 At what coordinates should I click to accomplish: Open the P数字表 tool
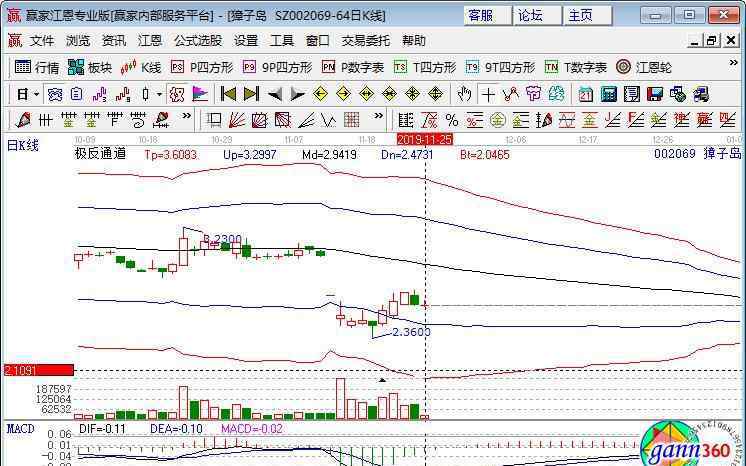tap(353, 67)
